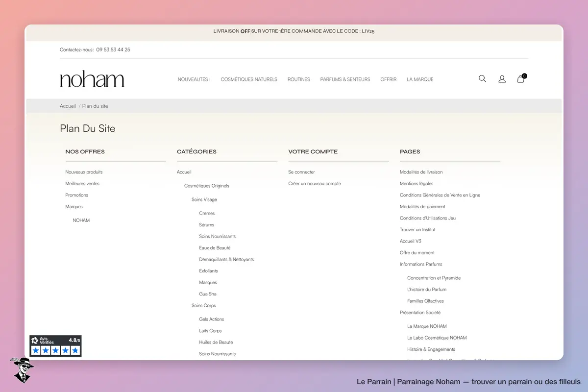This screenshot has height=392, width=588.
Task: Open the user account icon
Action: click(502, 79)
